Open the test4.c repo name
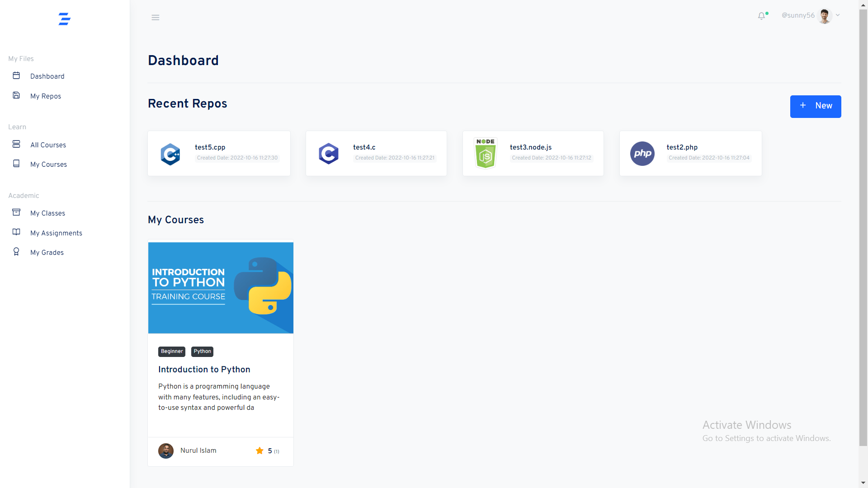 point(364,147)
